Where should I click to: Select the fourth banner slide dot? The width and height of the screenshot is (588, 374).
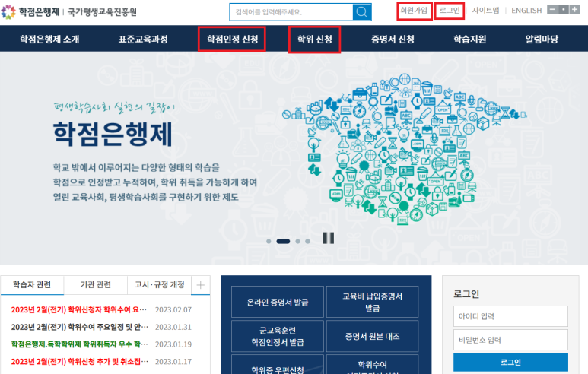(x=307, y=241)
